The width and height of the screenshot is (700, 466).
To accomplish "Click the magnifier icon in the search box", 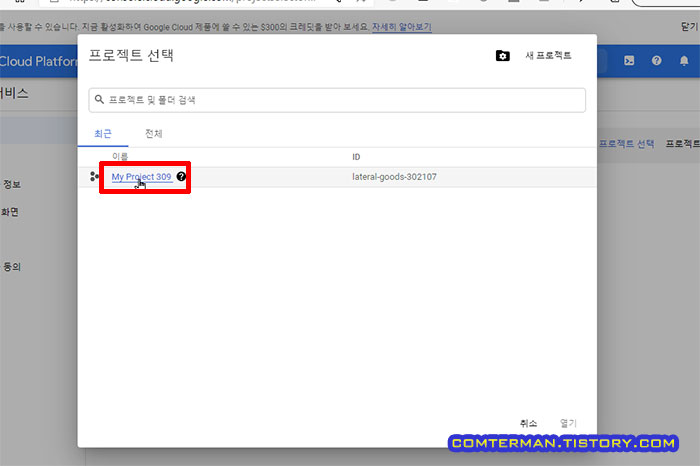I will (x=99, y=100).
